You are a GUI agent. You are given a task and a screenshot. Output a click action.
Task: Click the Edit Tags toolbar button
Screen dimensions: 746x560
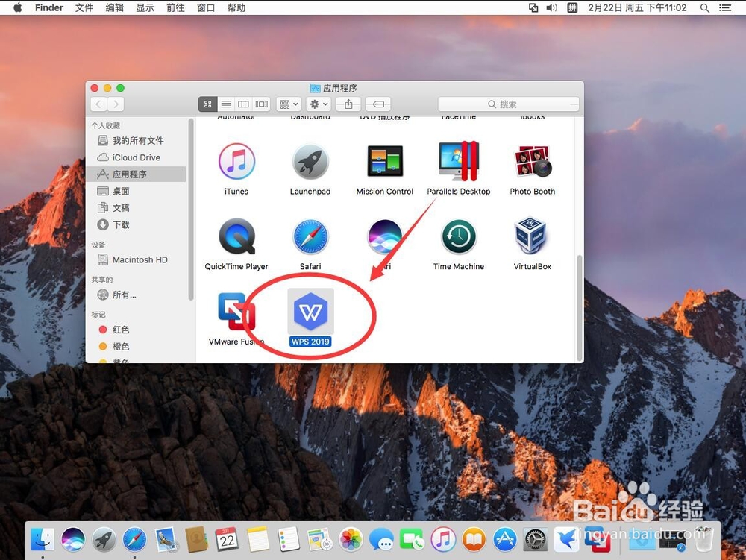tap(378, 104)
